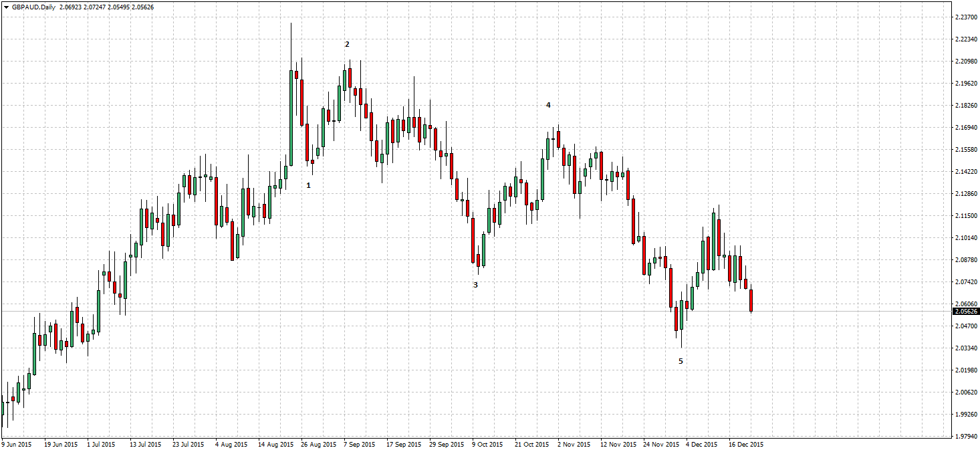
Task: Click the 26 Aug 2015 date label
Action: pyautogui.click(x=318, y=444)
